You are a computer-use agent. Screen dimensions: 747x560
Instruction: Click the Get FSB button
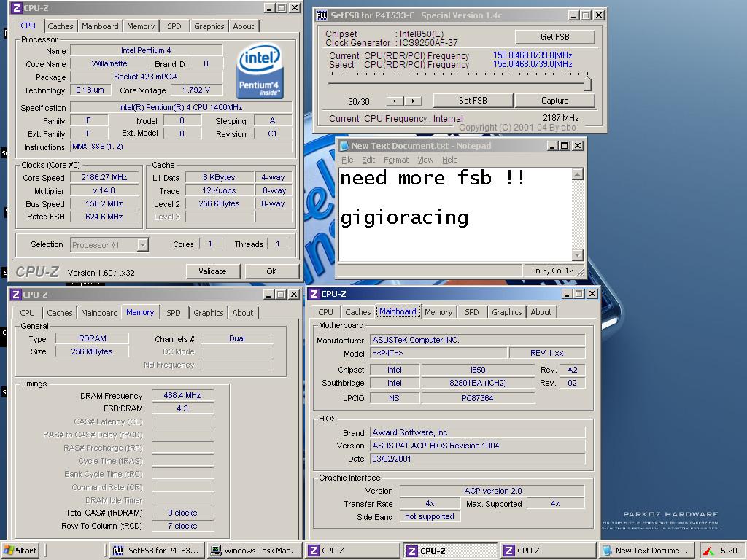coord(554,37)
